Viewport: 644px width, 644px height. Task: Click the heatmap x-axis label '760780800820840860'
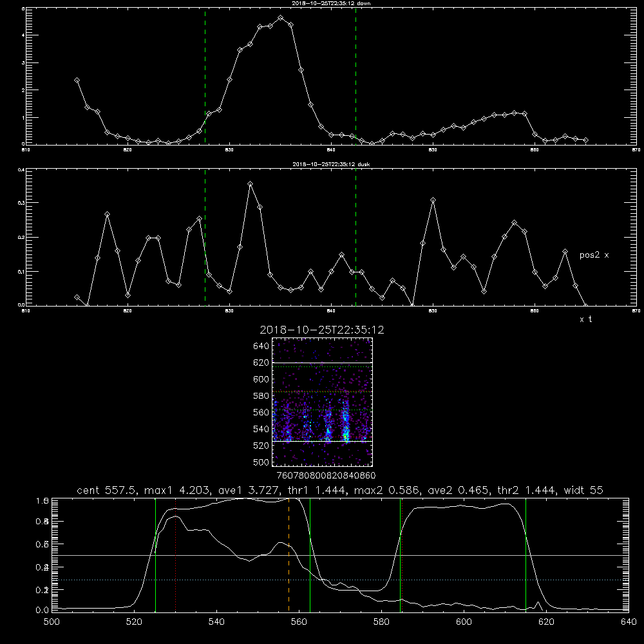click(x=327, y=476)
